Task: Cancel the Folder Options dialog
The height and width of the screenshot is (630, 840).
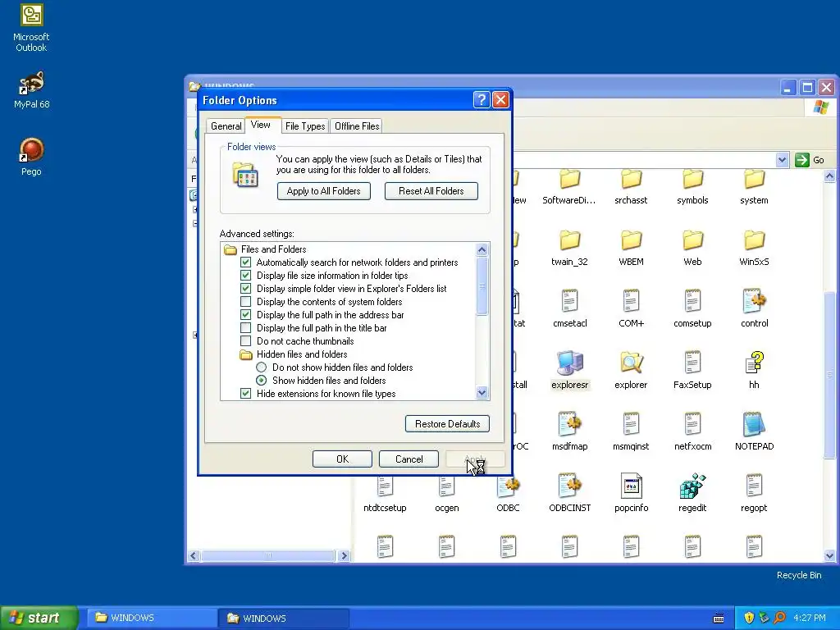Action: [409, 459]
